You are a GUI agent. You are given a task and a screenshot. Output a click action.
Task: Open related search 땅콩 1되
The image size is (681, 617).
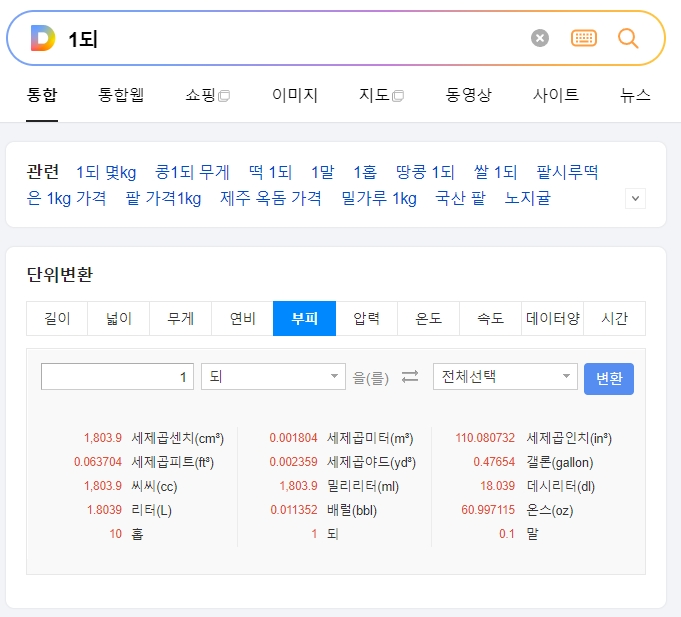click(425, 172)
